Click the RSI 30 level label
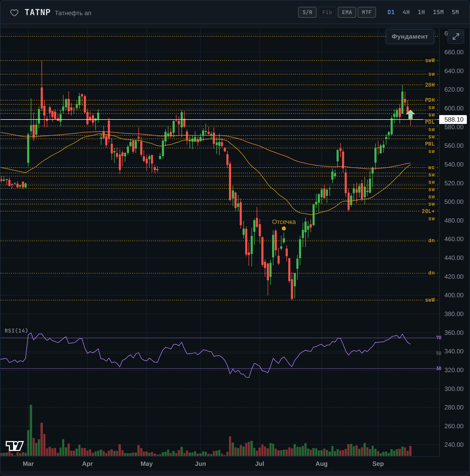Screen dimensions: 470x476 439,368
